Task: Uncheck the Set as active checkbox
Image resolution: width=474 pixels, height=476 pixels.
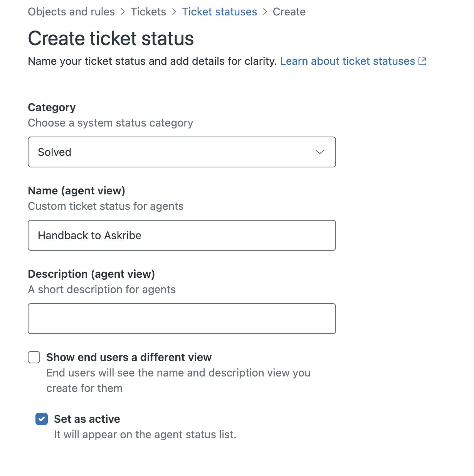Action: pos(42,419)
